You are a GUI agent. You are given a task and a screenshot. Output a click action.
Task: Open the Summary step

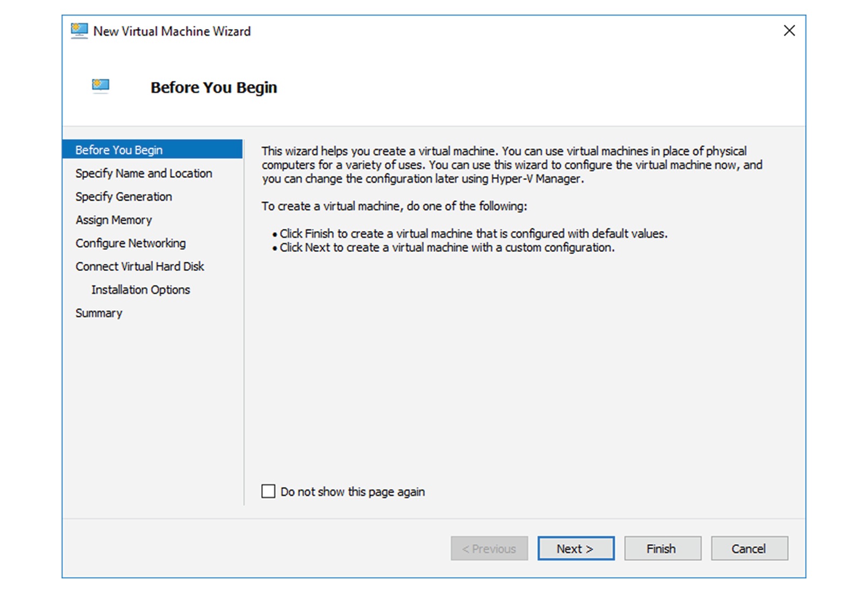coord(99,313)
